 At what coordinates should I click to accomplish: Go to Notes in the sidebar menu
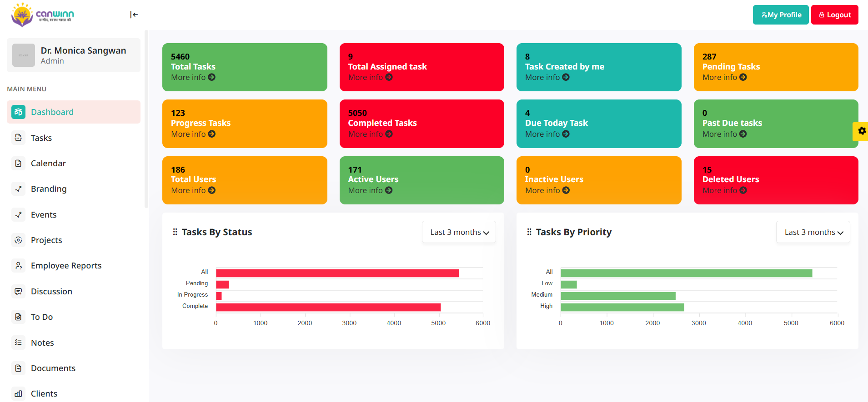(42, 342)
